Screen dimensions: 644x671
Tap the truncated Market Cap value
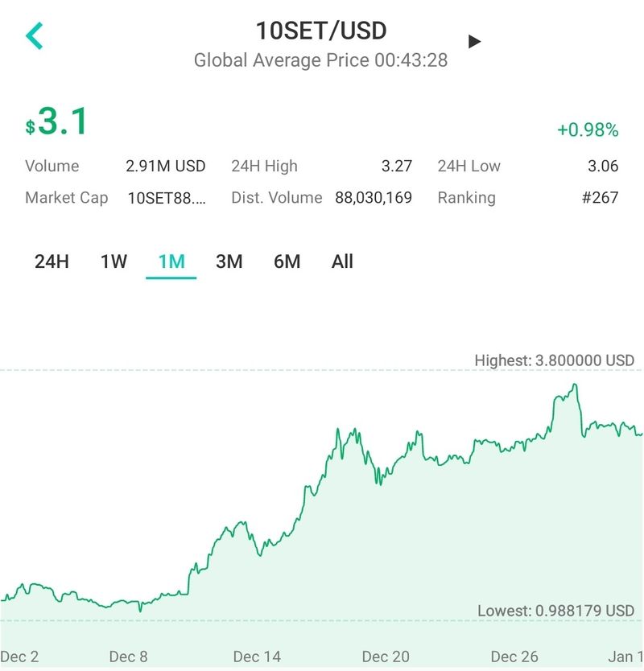tap(167, 198)
